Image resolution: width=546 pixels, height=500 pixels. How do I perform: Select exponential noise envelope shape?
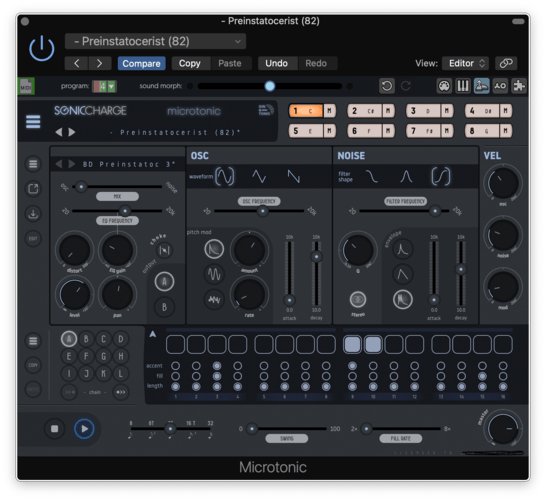[403, 249]
